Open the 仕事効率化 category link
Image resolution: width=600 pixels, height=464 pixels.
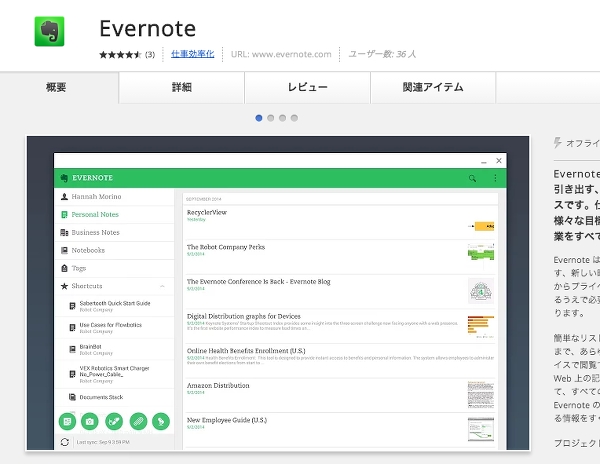coord(192,54)
